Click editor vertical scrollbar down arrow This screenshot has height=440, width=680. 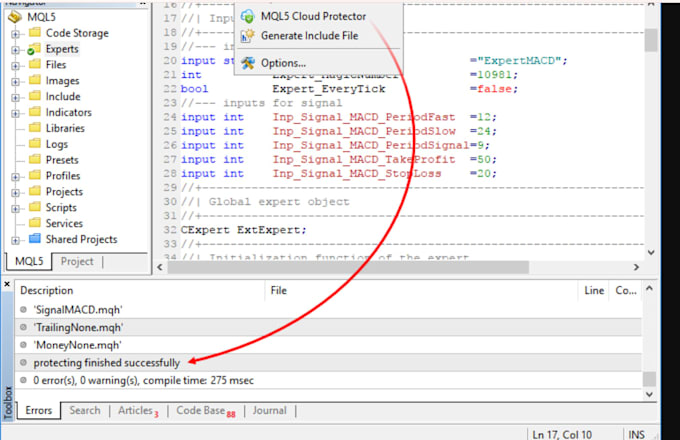[651, 252]
